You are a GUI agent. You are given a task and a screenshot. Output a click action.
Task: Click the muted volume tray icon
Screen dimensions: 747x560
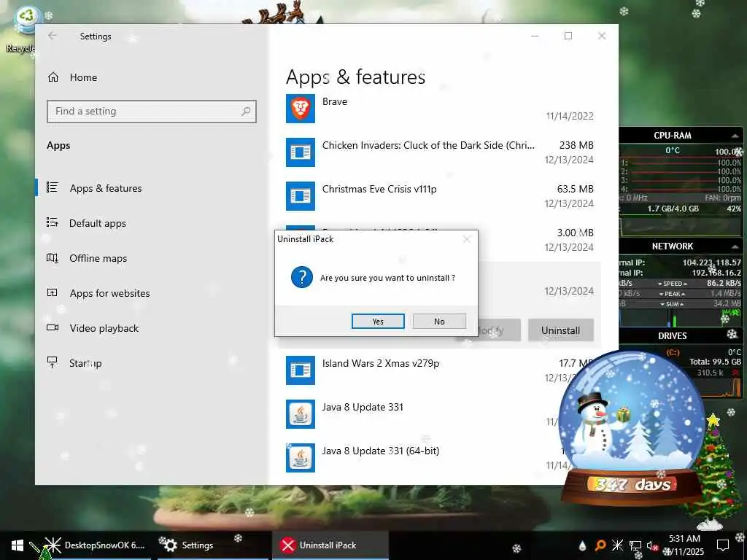[652, 545]
